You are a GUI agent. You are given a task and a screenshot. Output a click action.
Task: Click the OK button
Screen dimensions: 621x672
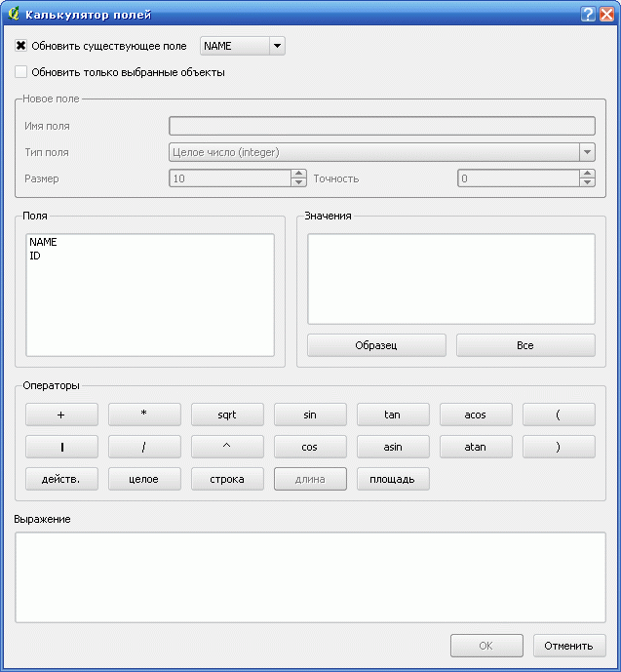point(486,646)
